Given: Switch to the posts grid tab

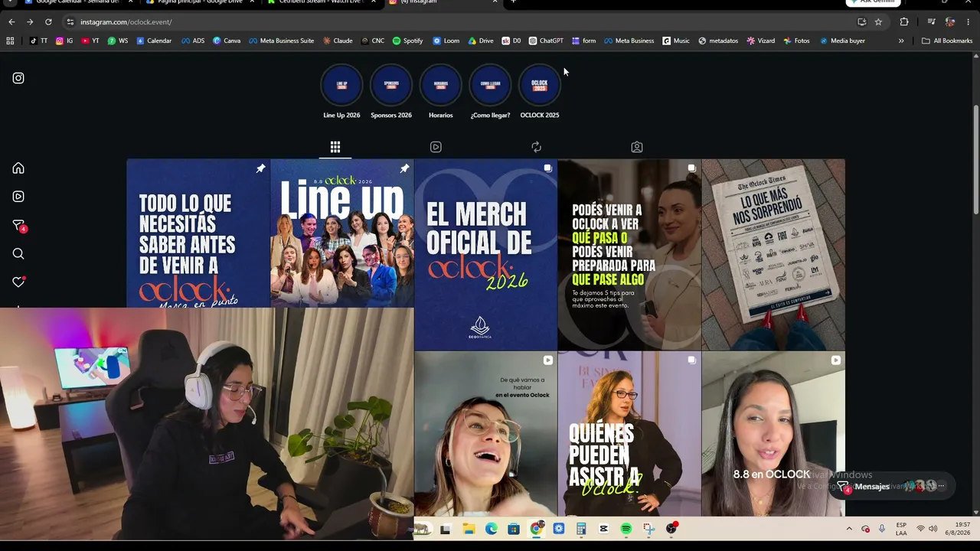Looking at the screenshot, I should 335,147.
